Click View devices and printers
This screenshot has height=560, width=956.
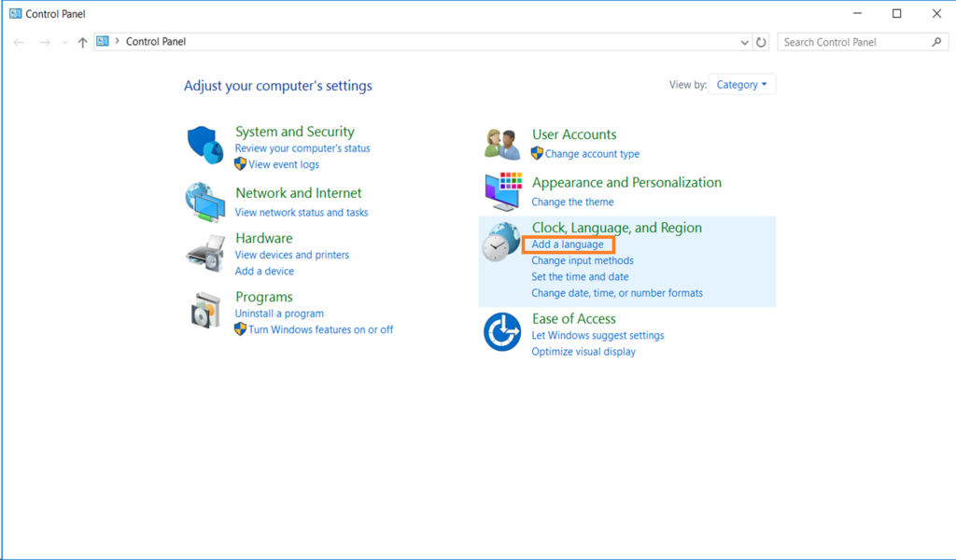tap(292, 255)
